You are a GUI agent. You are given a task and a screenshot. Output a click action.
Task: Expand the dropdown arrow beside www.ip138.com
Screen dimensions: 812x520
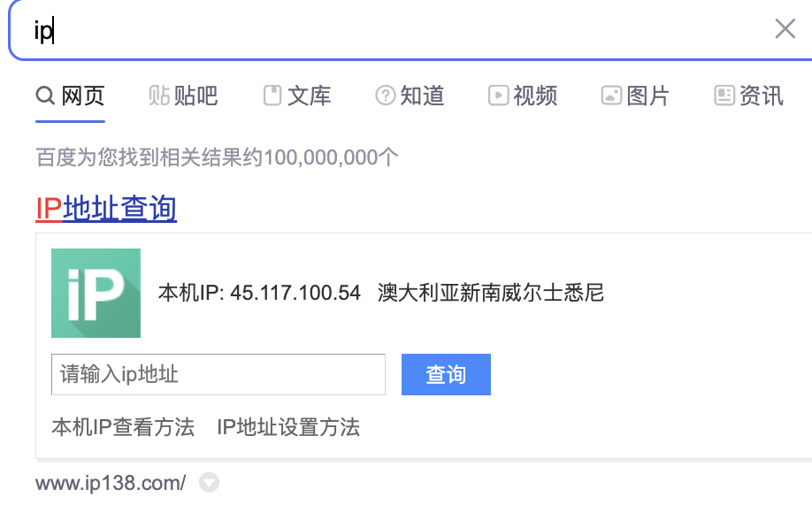click(208, 483)
